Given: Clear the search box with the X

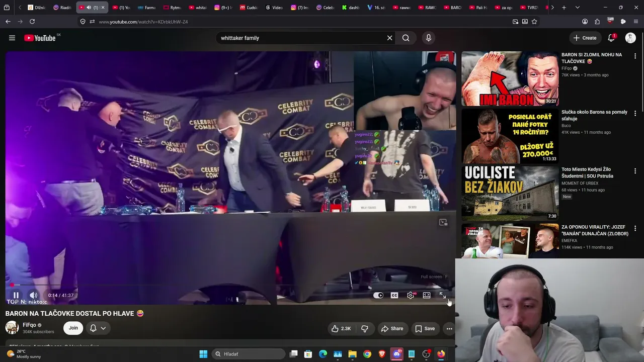Looking at the screenshot, I should point(389,38).
